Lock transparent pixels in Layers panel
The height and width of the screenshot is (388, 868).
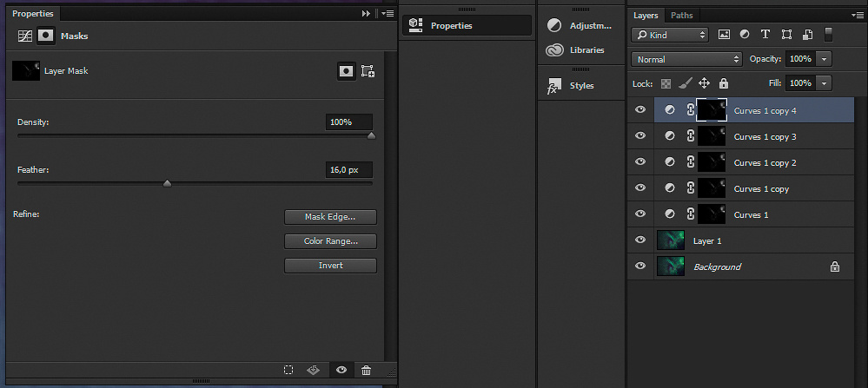click(666, 83)
